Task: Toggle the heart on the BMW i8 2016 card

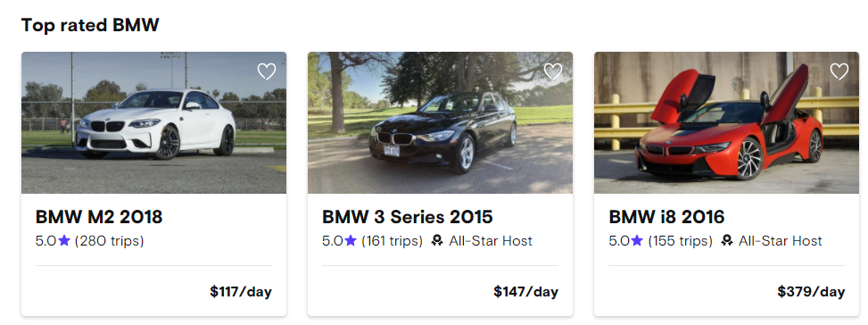Action: click(x=839, y=71)
